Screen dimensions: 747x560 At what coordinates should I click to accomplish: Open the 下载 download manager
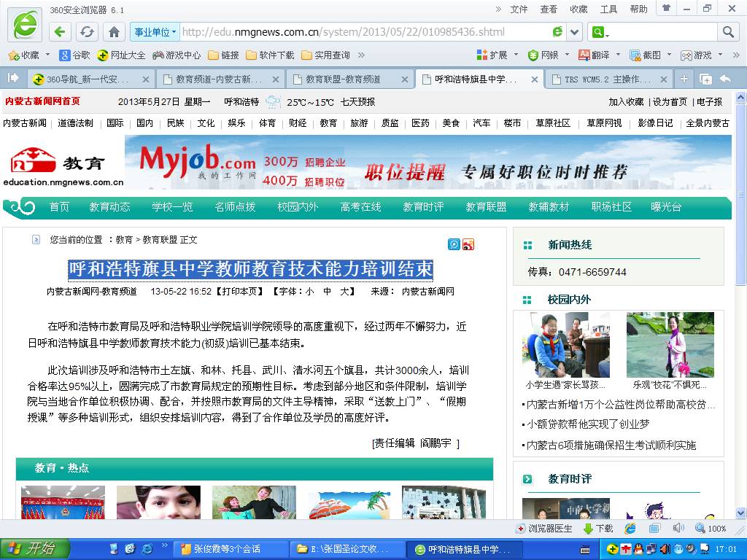[598, 528]
